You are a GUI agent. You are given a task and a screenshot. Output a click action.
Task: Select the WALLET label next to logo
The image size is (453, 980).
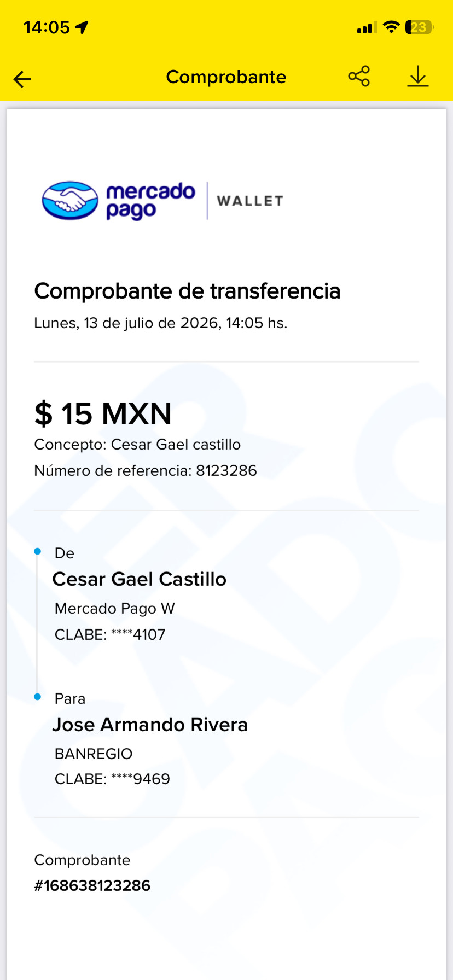coord(250,201)
